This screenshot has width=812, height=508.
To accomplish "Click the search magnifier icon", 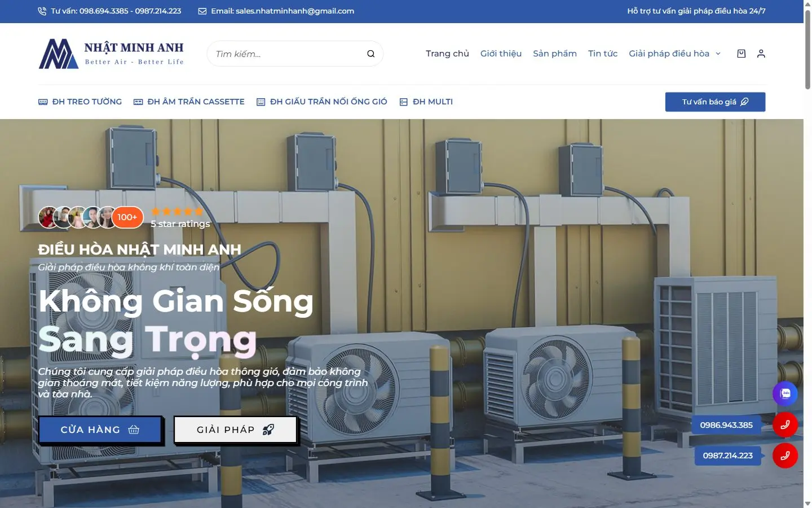I will [370, 54].
